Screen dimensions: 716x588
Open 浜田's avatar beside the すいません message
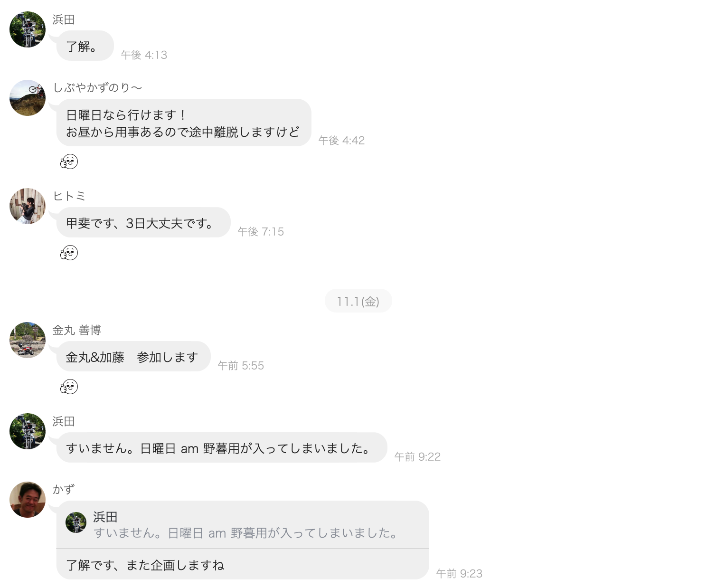[x=28, y=431]
